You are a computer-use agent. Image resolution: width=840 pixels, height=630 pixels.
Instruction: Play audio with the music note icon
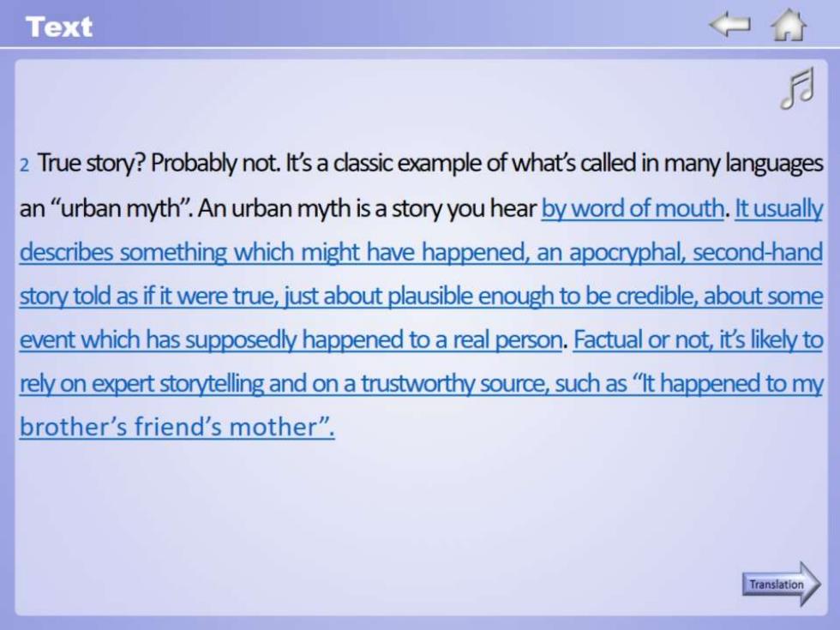(x=798, y=88)
